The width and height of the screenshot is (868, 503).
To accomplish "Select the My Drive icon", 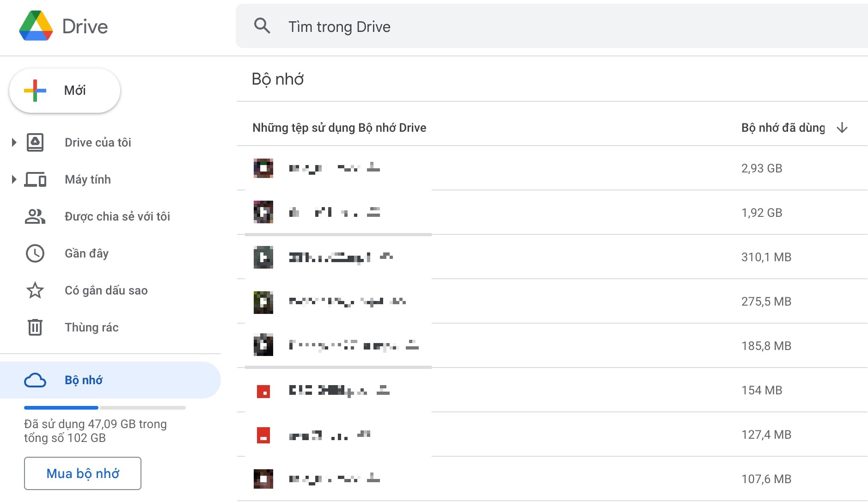I will (35, 142).
